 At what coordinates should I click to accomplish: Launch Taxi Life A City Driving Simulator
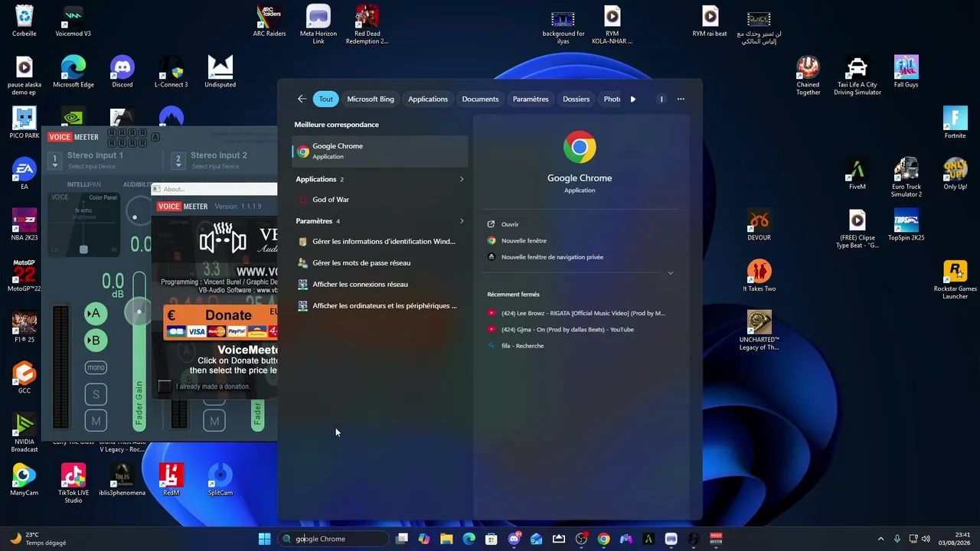(x=857, y=76)
